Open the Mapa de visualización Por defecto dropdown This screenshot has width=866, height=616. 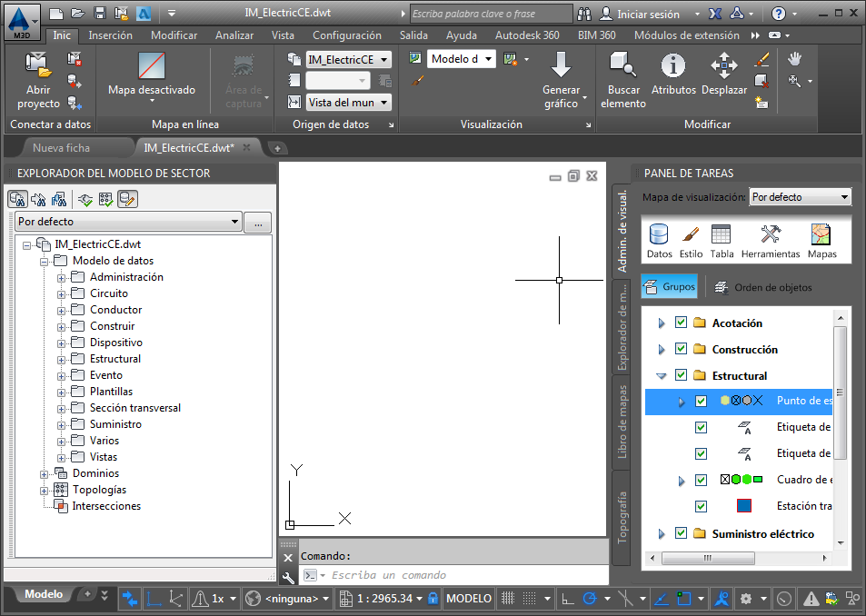(801, 197)
